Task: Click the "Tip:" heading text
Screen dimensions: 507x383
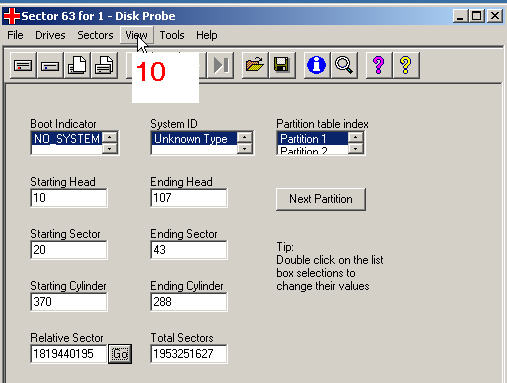Action: (285, 247)
